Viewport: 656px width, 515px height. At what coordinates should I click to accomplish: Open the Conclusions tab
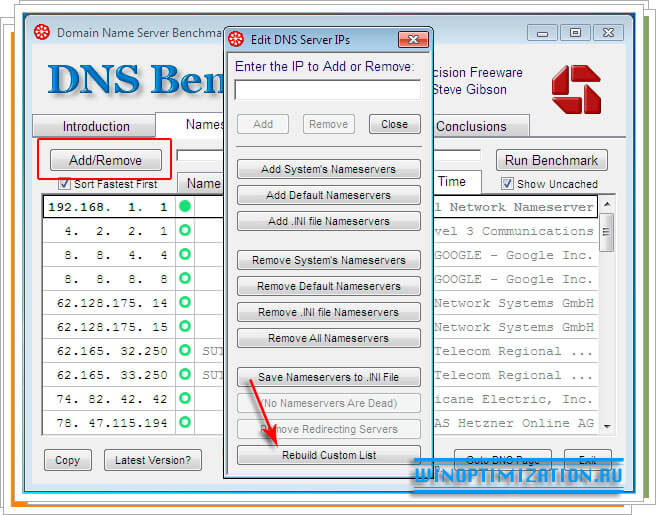coord(471,127)
